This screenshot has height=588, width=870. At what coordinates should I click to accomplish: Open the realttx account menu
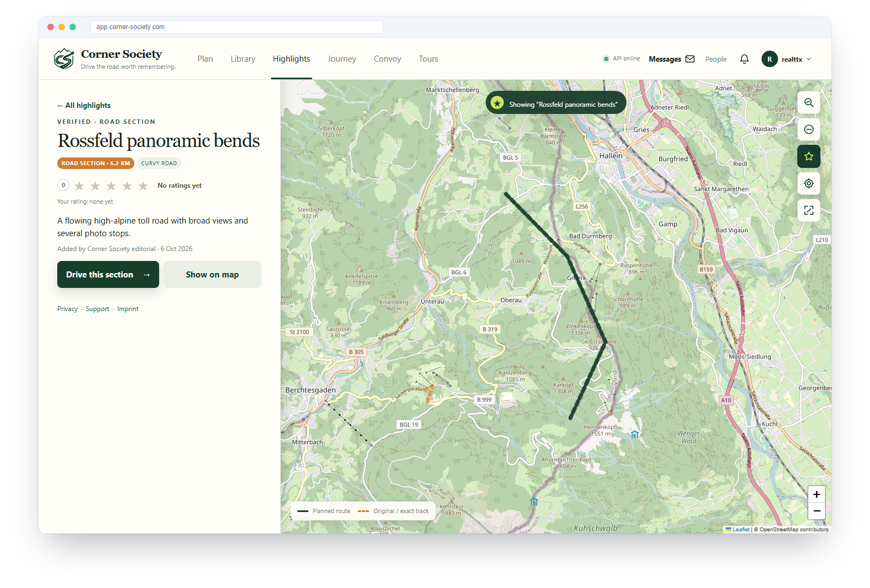coord(787,59)
